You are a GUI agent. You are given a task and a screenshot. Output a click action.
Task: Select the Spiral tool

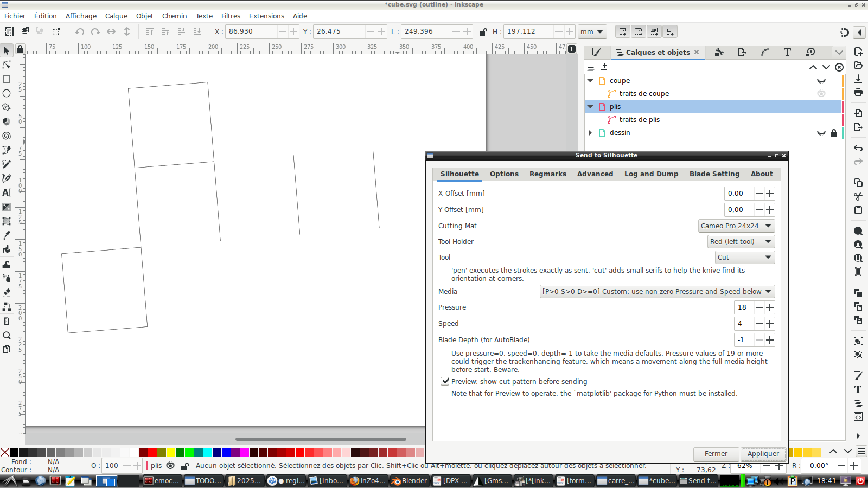pyautogui.click(x=7, y=136)
